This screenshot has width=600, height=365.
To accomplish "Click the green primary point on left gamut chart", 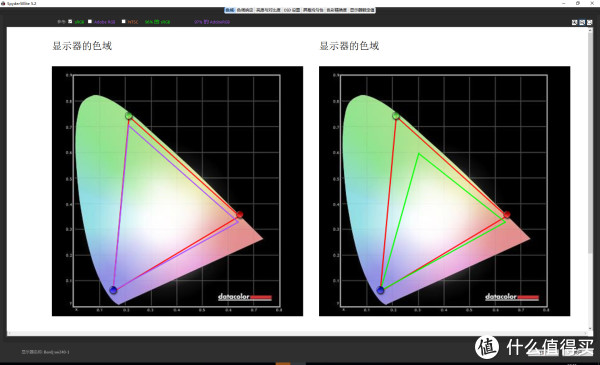I will click(129, 116).
